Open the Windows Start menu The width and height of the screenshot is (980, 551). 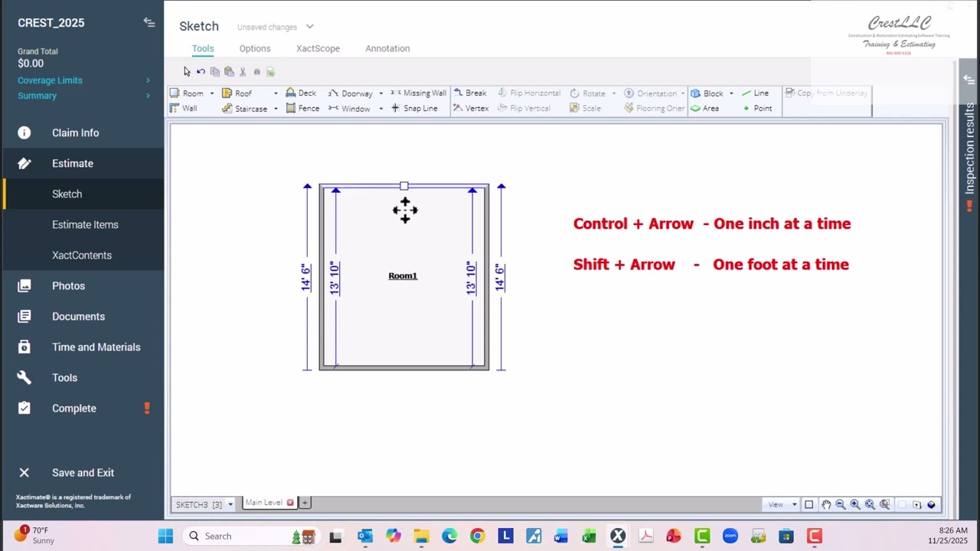[165, 536]
